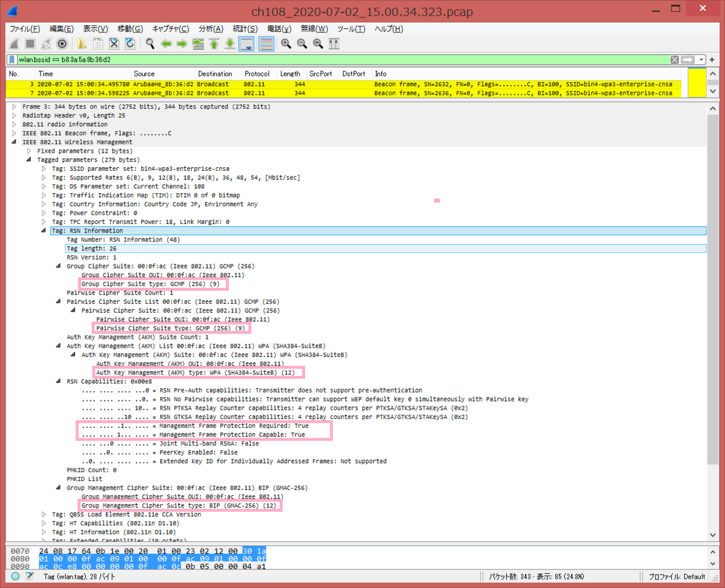The height and width of the screenshot is (588, 725).
Task: Start capturing packets with the shark fin icon
Action: [x=14, y=44]
